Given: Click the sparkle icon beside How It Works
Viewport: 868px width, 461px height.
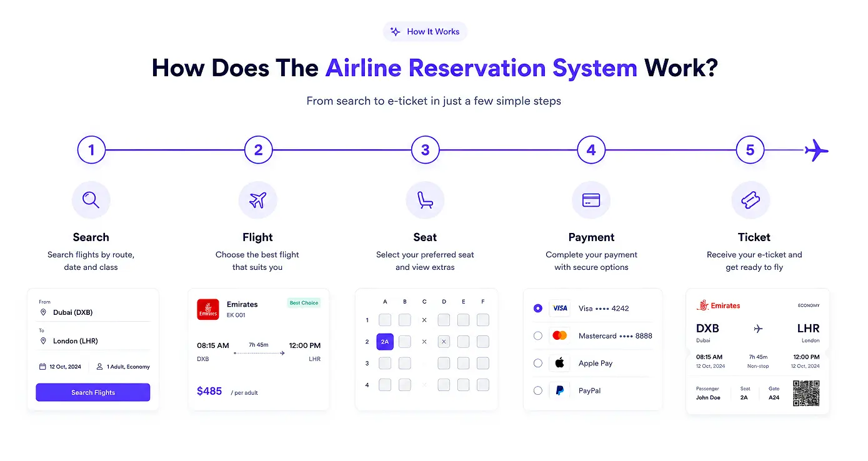Looking at the screenshot, I should pos(395,31).
